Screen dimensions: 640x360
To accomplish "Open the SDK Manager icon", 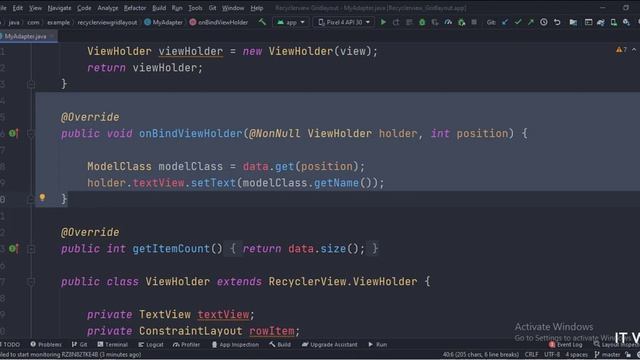I will pyautogui.click(x=626, y=22).
